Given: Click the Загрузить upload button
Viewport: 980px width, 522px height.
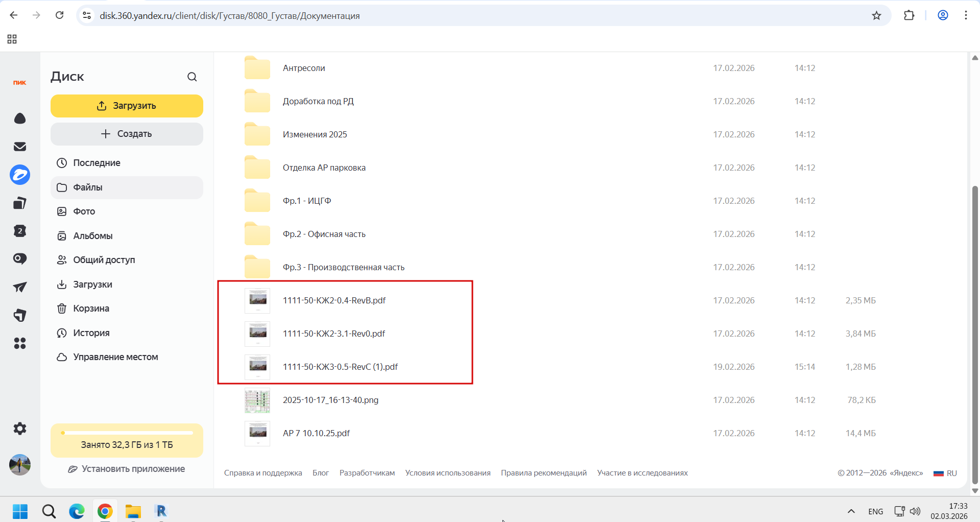Looking at the screenshot, I should pos(127,106).
